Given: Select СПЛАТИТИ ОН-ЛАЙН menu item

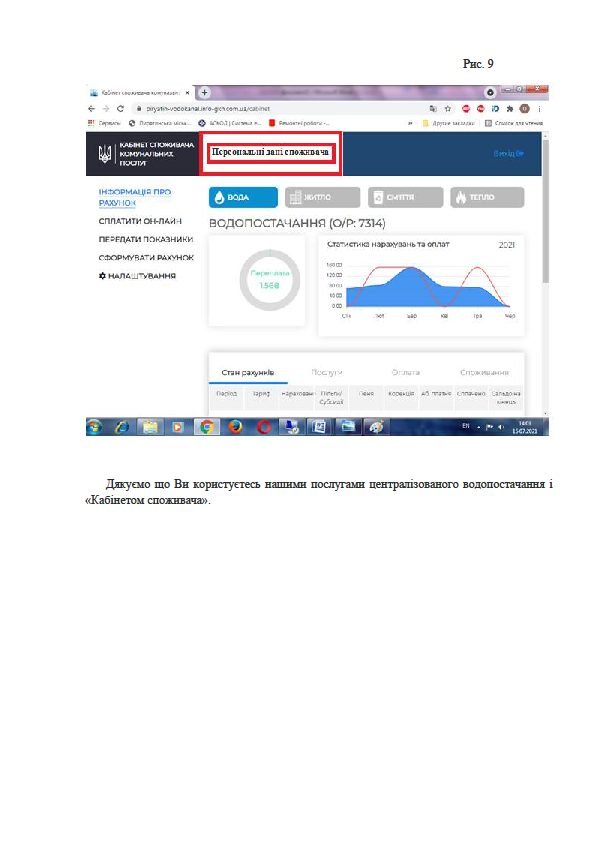Looking at the screenshot, I should [140, 221].
